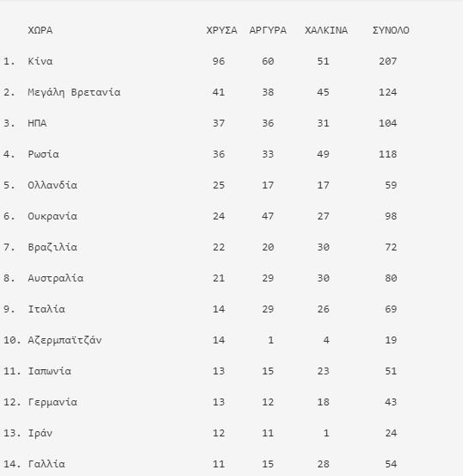Click Ρωσία in the ranking list

coord(43,154)
